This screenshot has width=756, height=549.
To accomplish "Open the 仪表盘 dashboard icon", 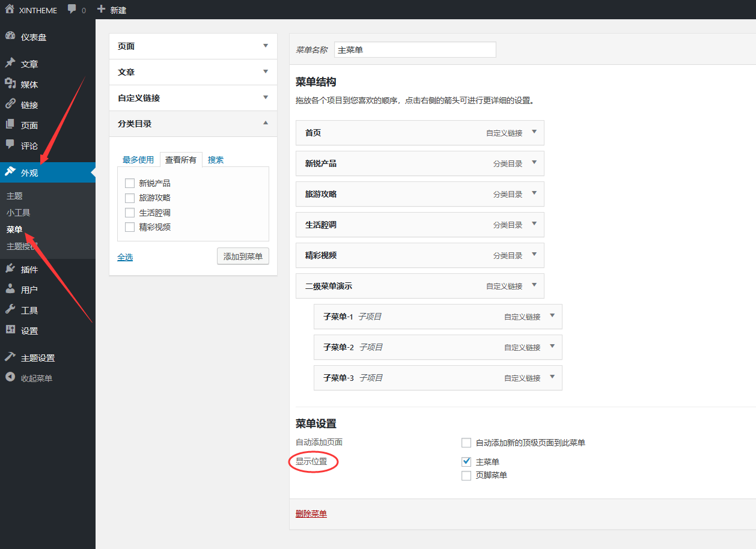I will pyautogui.click(x=10, y=37).
